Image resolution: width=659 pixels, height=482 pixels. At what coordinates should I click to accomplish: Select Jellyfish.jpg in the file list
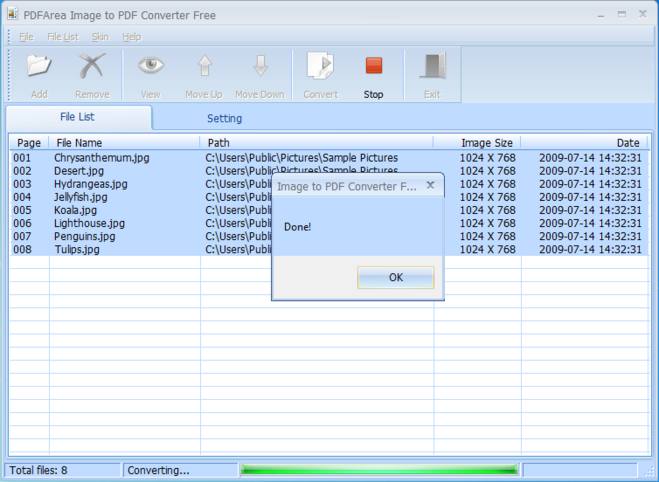pyautogui.click(x=81, y=197)
